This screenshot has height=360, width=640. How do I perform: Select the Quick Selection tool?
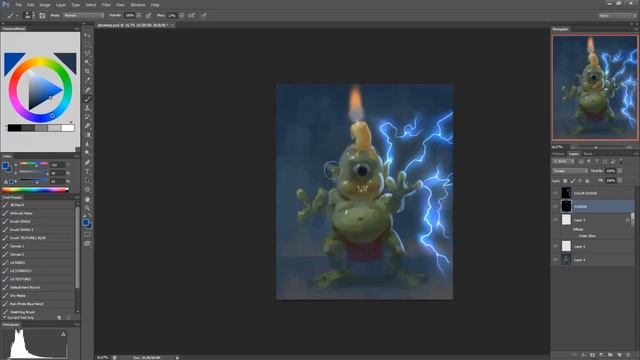pos(87,62)
